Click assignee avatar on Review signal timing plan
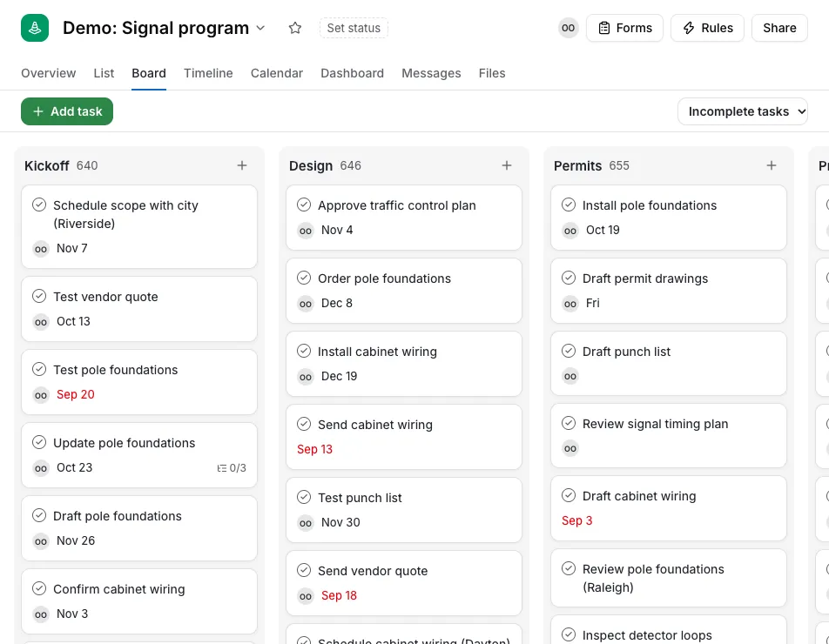This screenshot has height=644, width=829. [570, 448]
